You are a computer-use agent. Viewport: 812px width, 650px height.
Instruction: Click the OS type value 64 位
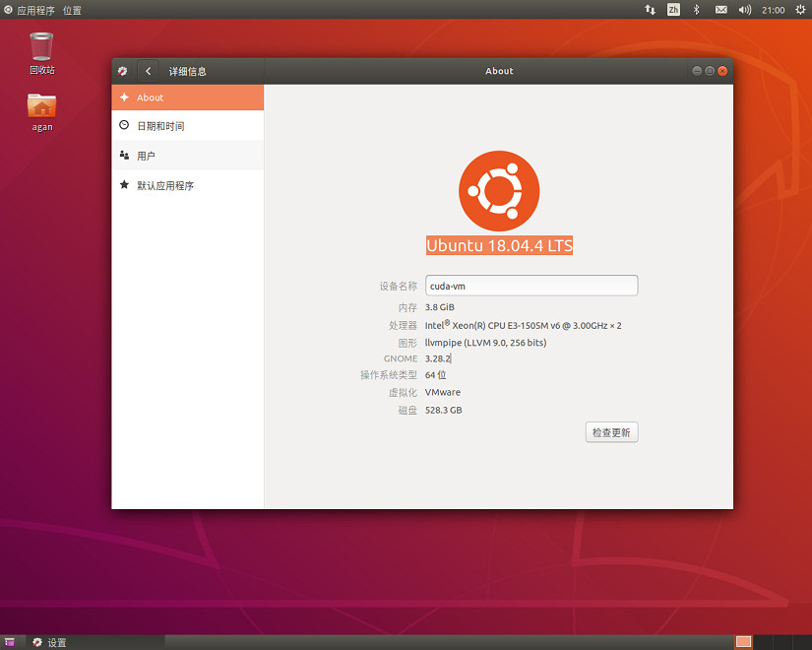pos(435,375)
